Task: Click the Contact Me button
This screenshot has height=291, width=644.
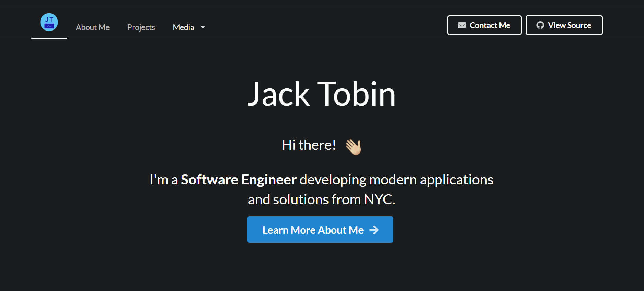Action: tap(484, 25)
